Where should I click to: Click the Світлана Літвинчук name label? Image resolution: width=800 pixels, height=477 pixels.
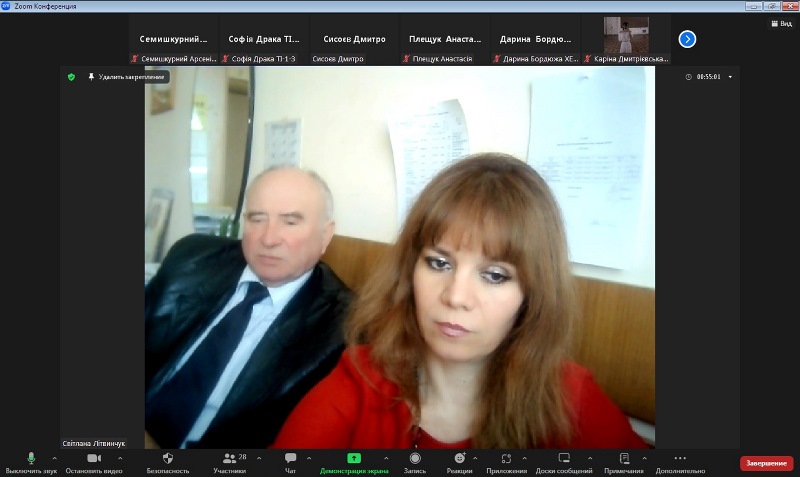(93, 443)
